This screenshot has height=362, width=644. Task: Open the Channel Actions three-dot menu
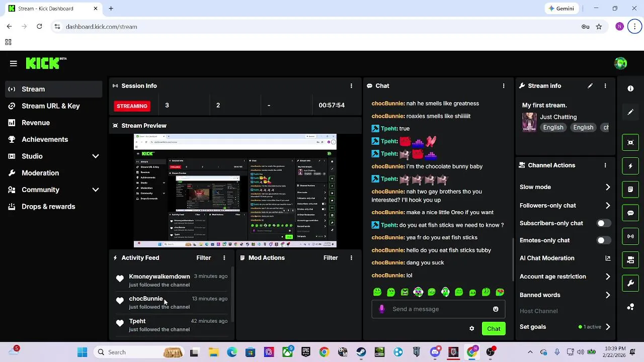pyautogui.click(x=605, y=165)
